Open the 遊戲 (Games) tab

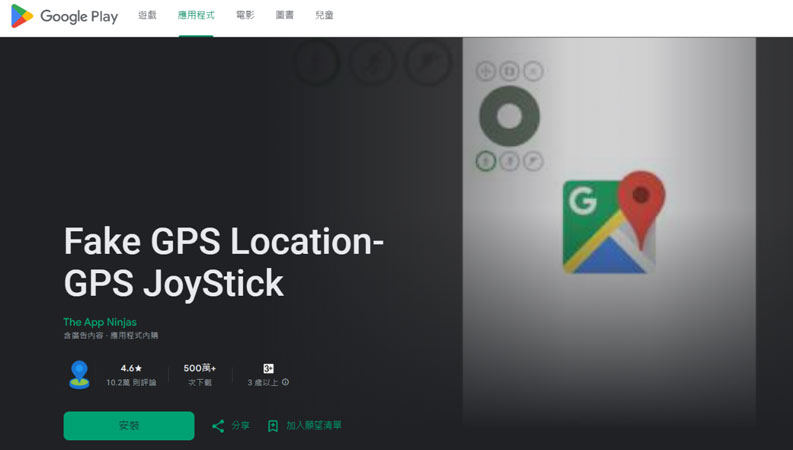147,15
